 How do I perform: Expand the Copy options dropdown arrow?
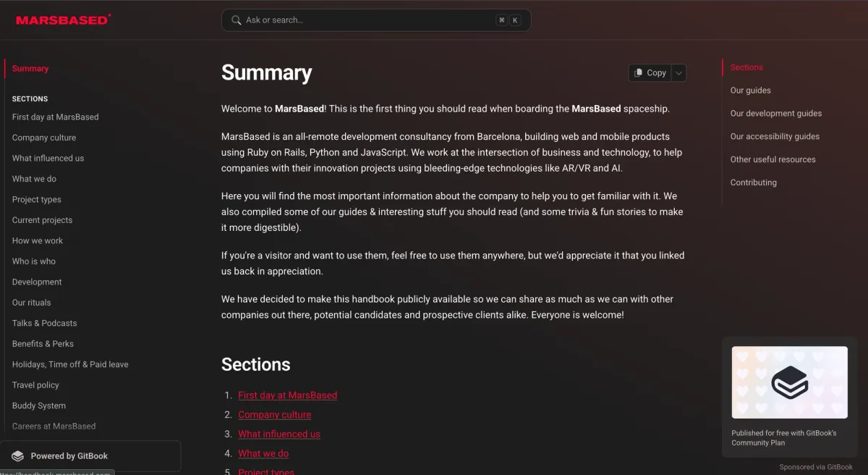[x=678, y=72]
